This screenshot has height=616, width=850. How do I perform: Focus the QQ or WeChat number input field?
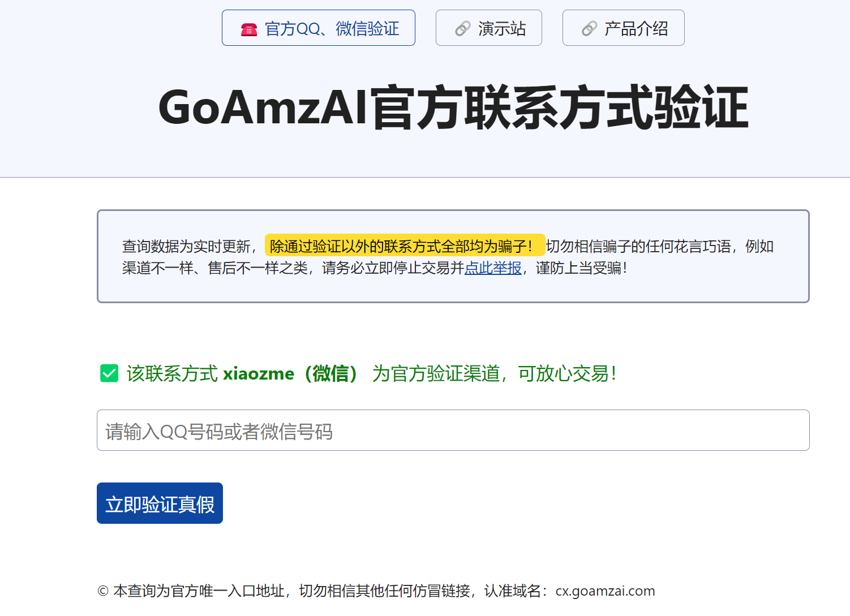pos(453,430)
